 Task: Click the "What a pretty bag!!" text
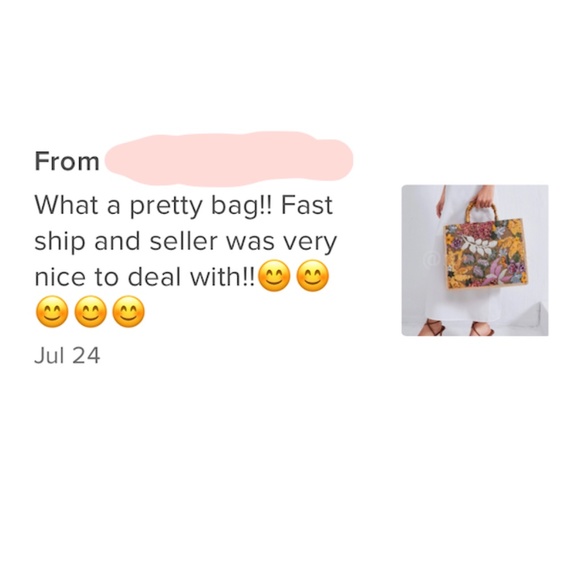pos(153,206)
